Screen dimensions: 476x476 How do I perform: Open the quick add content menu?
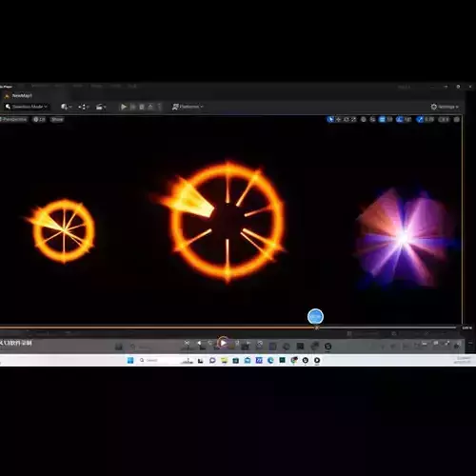pos(66,107)
